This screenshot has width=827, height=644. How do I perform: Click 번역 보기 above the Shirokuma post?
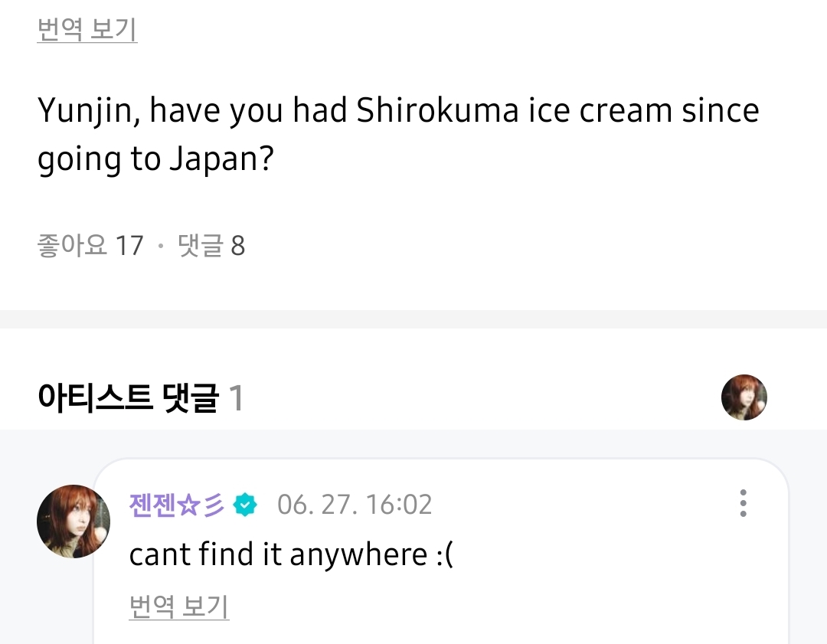click(x=87, y=30)
